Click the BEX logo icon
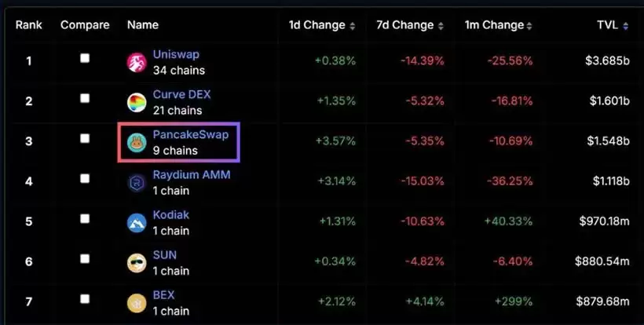Image resolution: width=644 pixels, height=325 pixels. click(x=137, y=302)
